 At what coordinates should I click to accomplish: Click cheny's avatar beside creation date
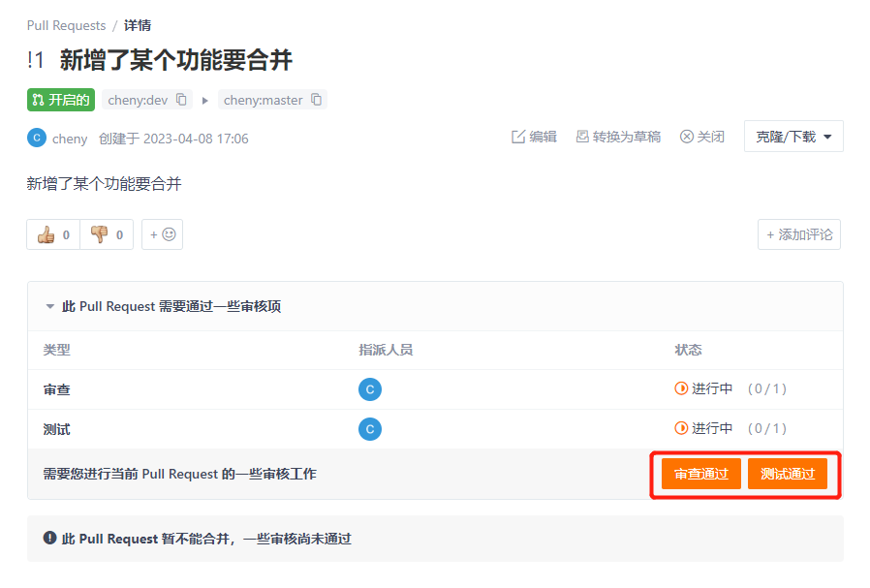tap(37, 138)
